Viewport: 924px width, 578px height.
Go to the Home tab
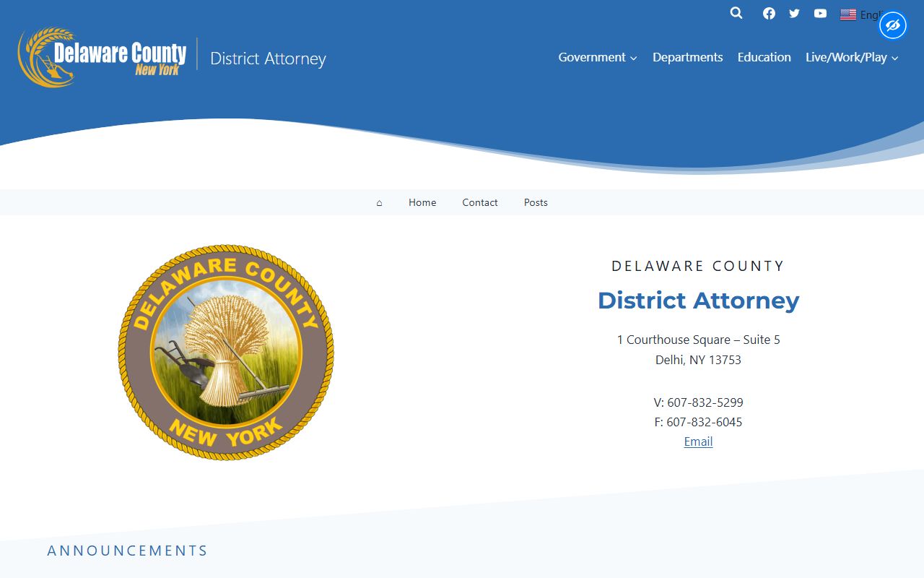point(422,202)
